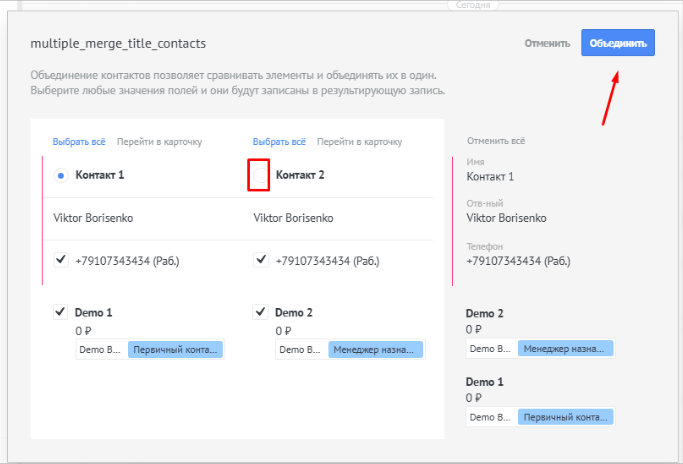The height and width of the screenshot is (464, 683).
Task: Click Отменить всё in the result panel
Action: click(494, 141)
